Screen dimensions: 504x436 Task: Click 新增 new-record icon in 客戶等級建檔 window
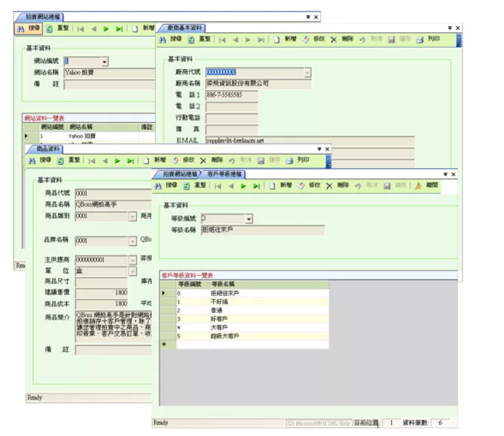click(x=271, y=185)
